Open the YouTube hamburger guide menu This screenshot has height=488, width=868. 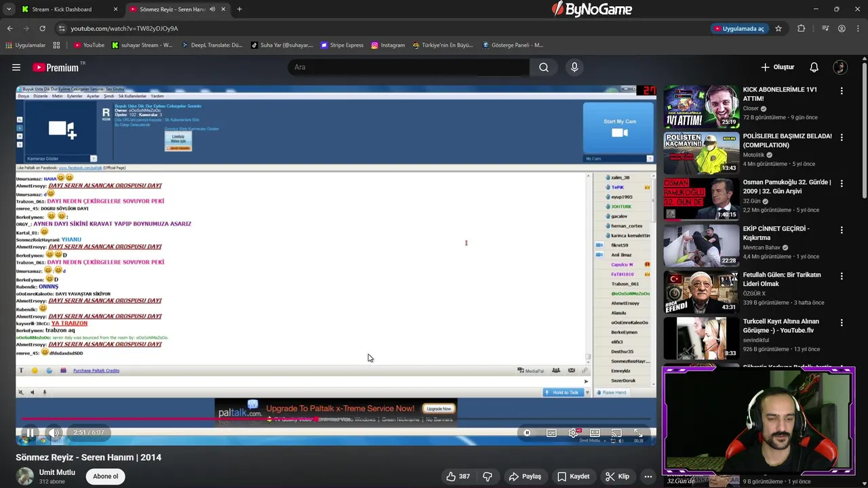click(x=16, y=67)
